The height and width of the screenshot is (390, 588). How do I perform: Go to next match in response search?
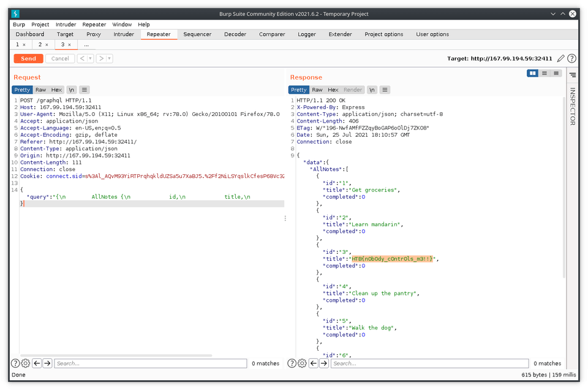point(324,363)
